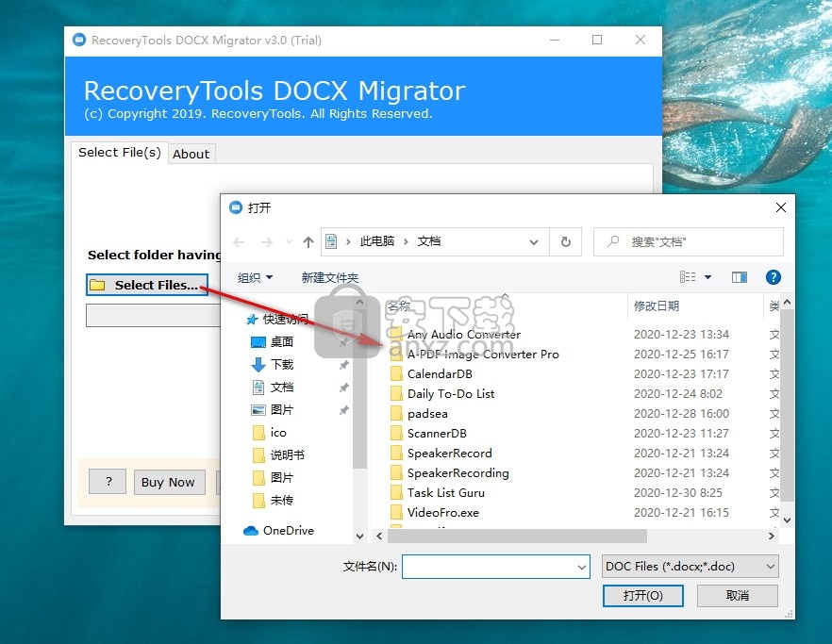Click folder icon of Task List Guru
Screen dimensions: 832x644
pos(396,493)
